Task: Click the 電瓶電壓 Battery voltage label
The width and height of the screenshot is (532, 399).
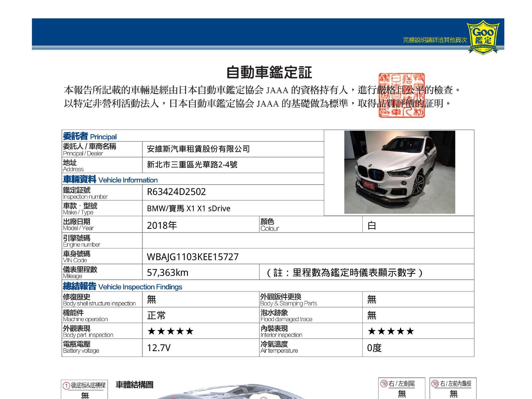Action: tap(81, 347)
